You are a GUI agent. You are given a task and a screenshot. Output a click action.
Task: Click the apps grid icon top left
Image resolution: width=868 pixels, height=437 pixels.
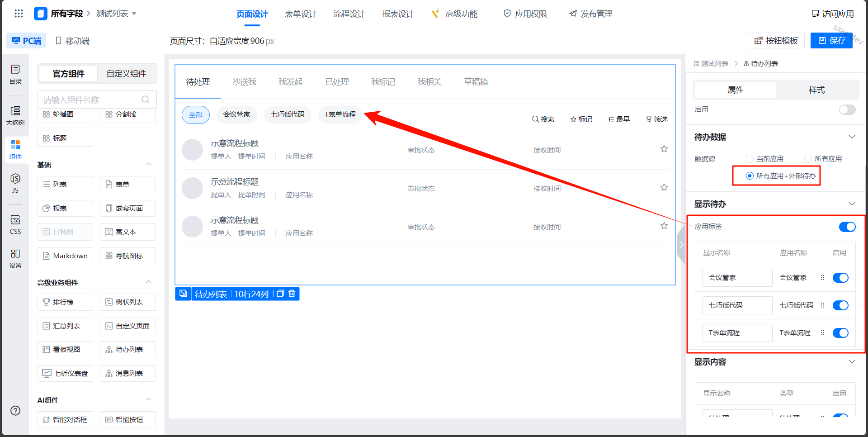(19, 14)
